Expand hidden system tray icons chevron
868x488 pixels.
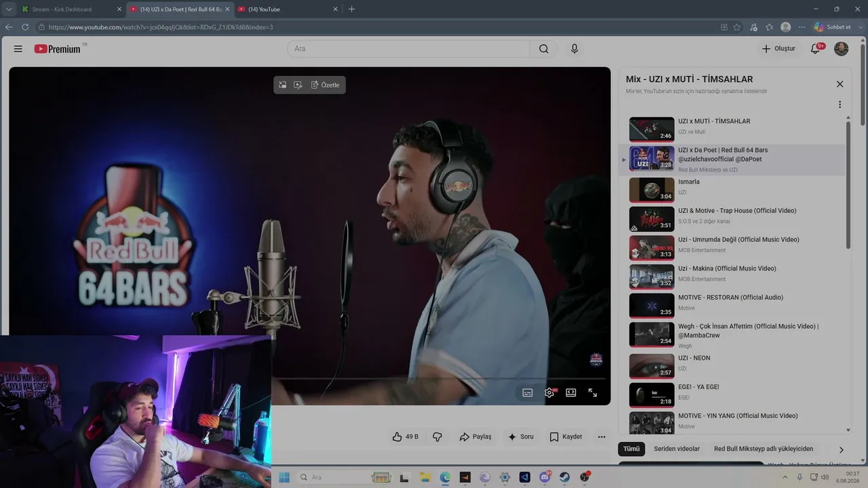pyautogui.click(x=786, y=477)
